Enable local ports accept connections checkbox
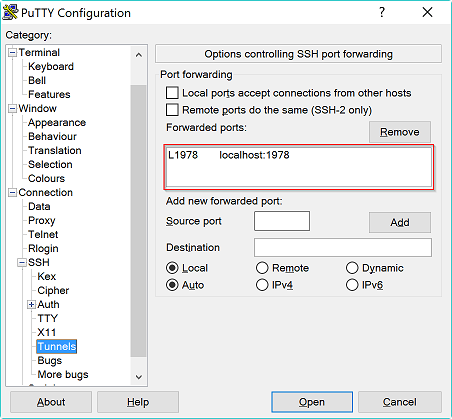The height and width of the screenshot is (419, 452). point(172,93)
